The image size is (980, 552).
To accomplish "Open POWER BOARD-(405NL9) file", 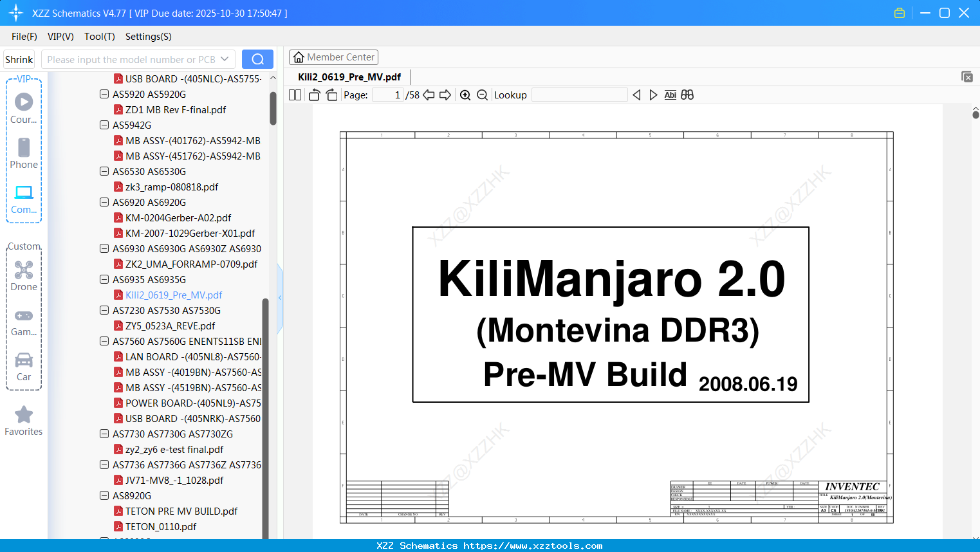I will (187, 403).
